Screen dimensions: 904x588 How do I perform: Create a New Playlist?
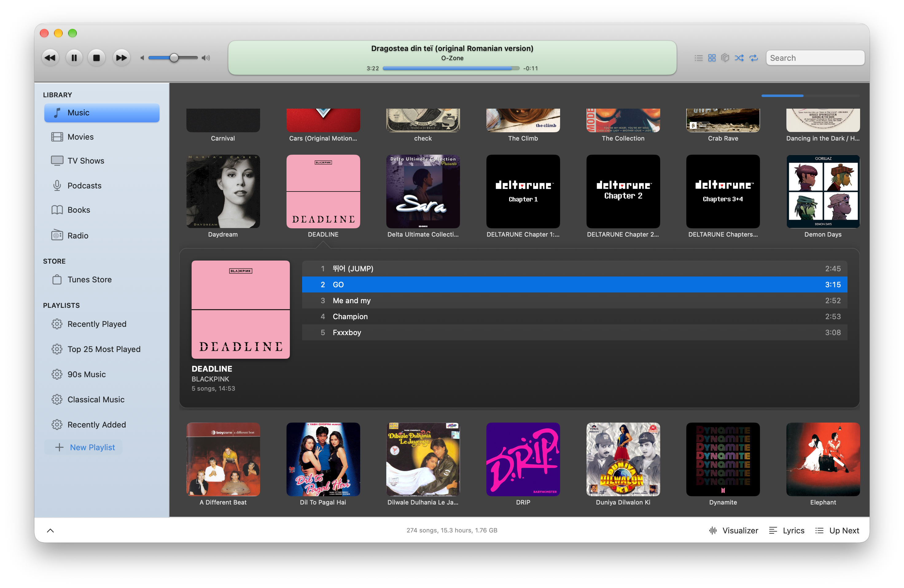(x=84, y=447)
